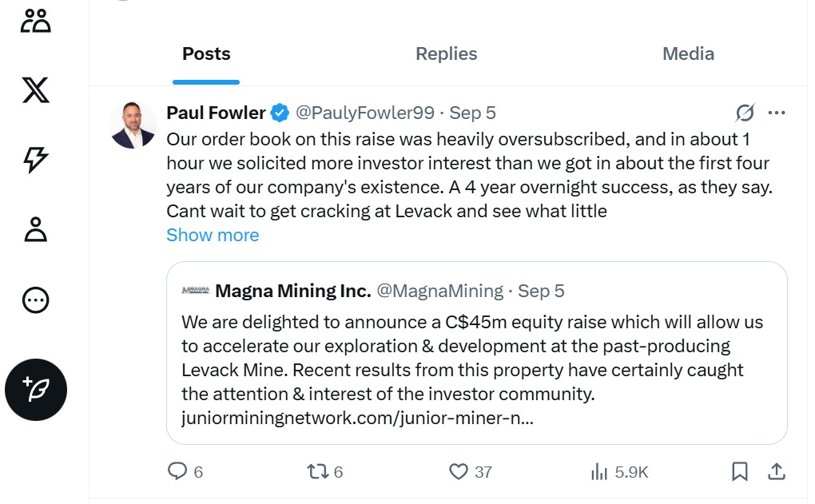Open the post's three-dot options menu
Image resolution: width=815 pixels, height=504 pixels.
point(777,113)
